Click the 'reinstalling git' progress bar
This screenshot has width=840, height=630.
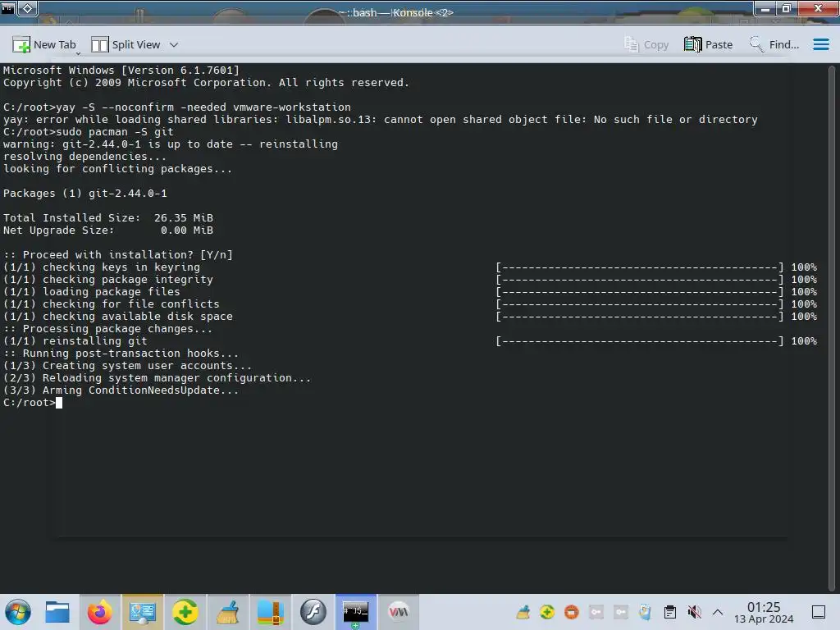click(x=640, y=341)
